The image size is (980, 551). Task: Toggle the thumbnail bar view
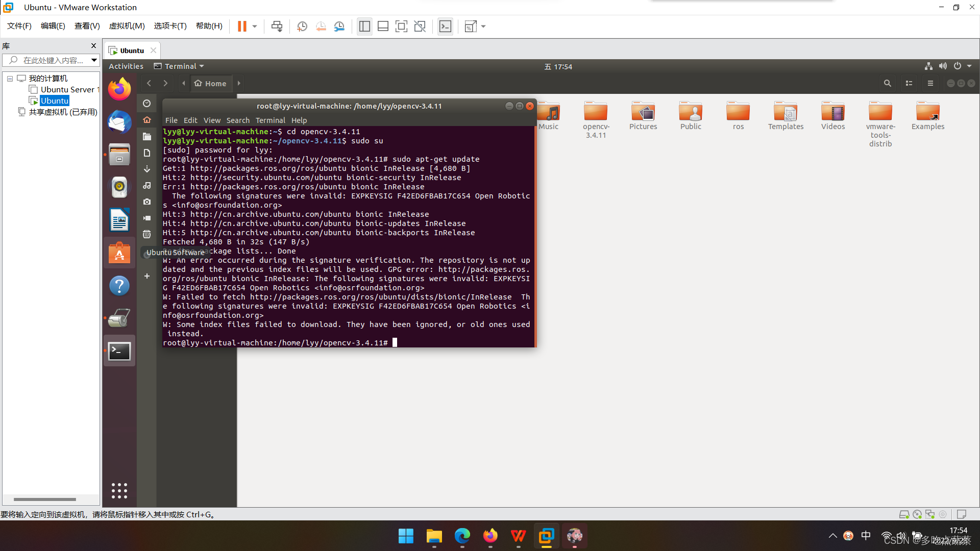point(383,26)
